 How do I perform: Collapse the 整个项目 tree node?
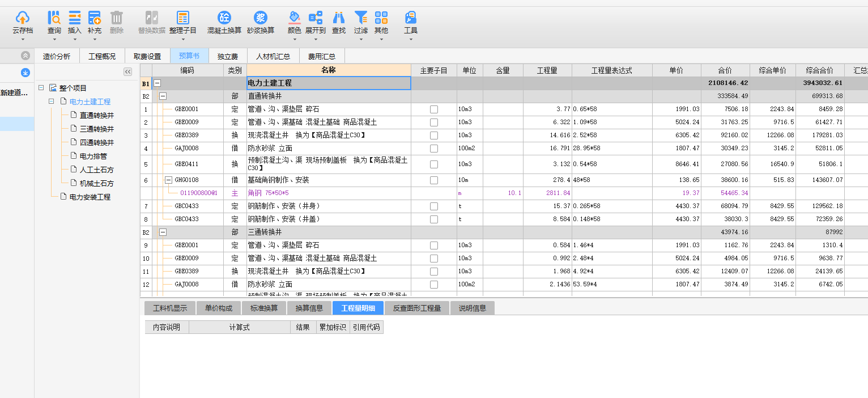pyautogui.click(x=41, y=88)
